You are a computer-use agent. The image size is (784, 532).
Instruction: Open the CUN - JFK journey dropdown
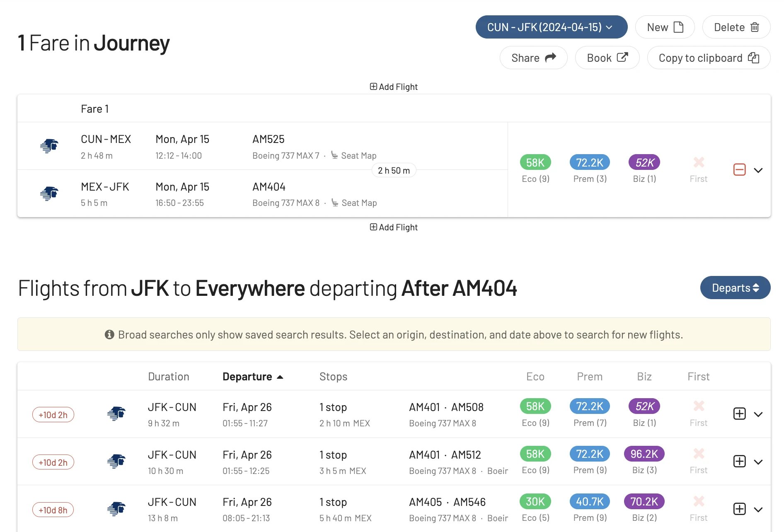click(x=551, y=27)
